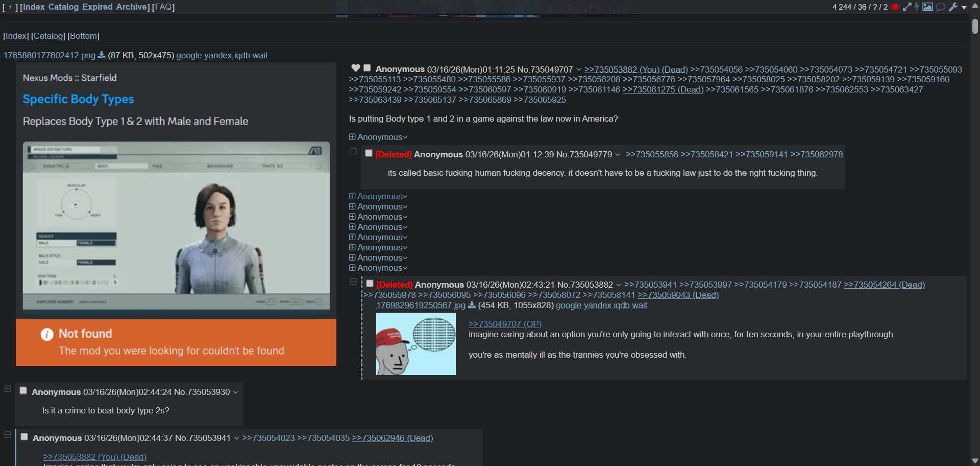Click the red eye thread watcher icon

click(895, 7)
